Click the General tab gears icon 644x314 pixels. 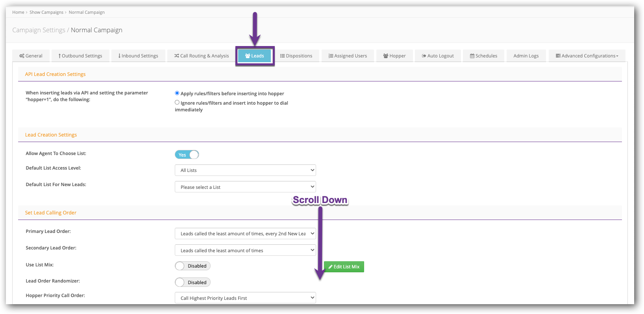[x=22, y=56]
